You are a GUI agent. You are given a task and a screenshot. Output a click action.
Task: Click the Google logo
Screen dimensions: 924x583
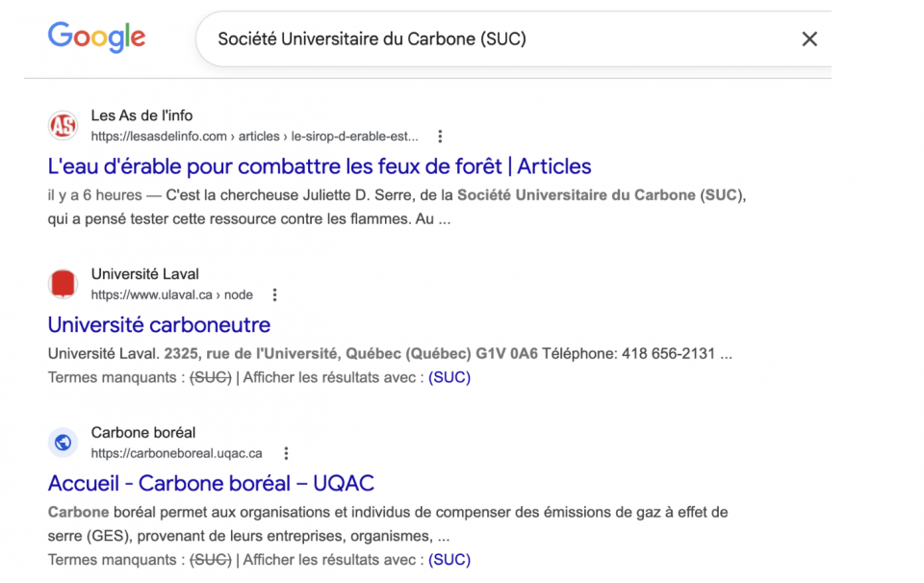(96, 38)
